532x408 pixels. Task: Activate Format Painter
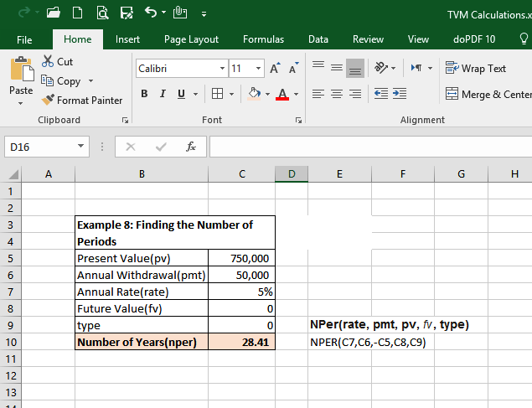pos(82,100)
